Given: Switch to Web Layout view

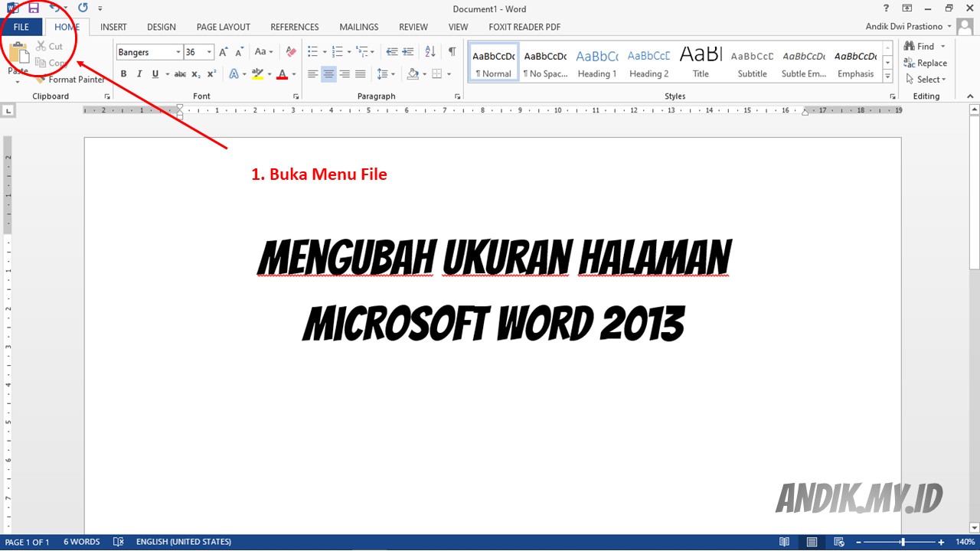Looking at the screenshot, I should pyautogui.click(x=839, y=542).
